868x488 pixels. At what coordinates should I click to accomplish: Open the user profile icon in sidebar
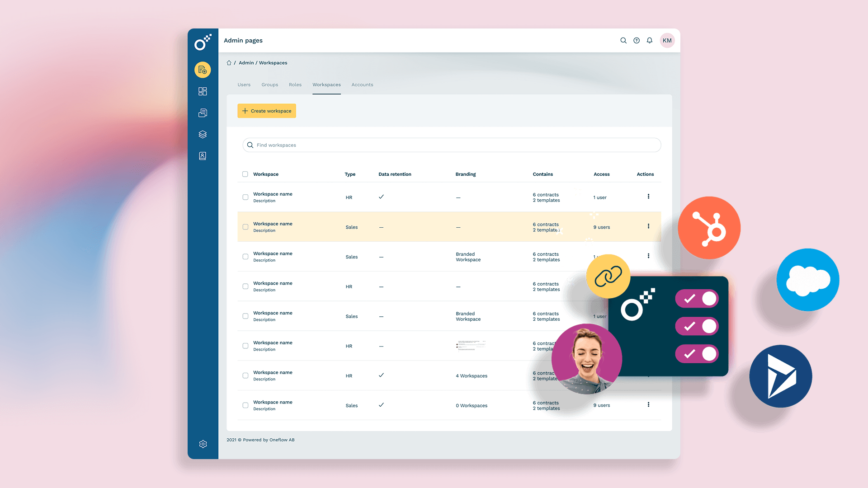pyautogui.click(x=202, y=155)
